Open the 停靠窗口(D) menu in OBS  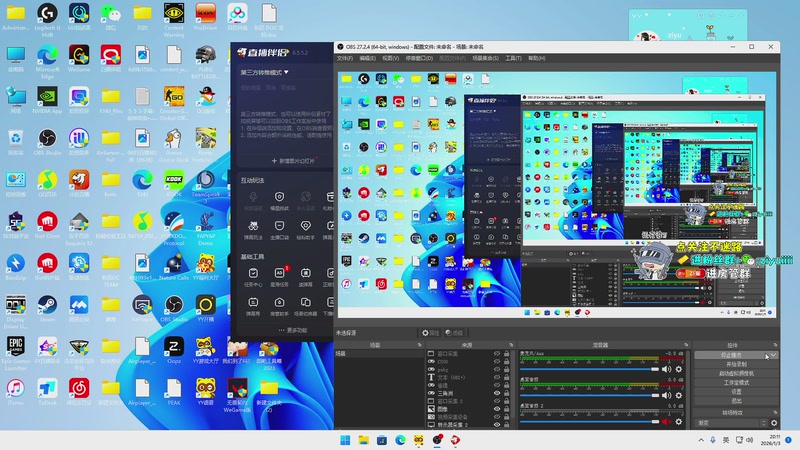coord(419,58)
